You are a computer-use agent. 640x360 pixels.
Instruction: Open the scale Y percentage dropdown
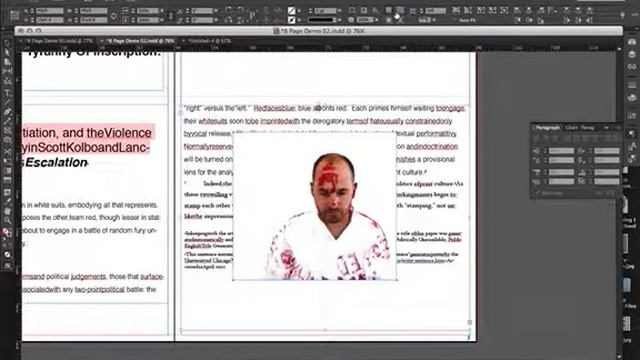tap(162, 20)
